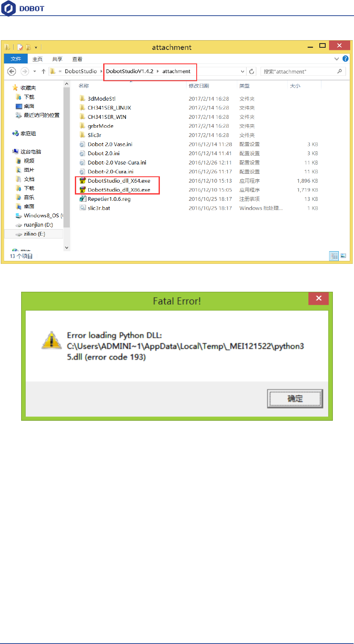Switch to details view layout
This screenshot has height=644, width=354.
coord(334,256)
